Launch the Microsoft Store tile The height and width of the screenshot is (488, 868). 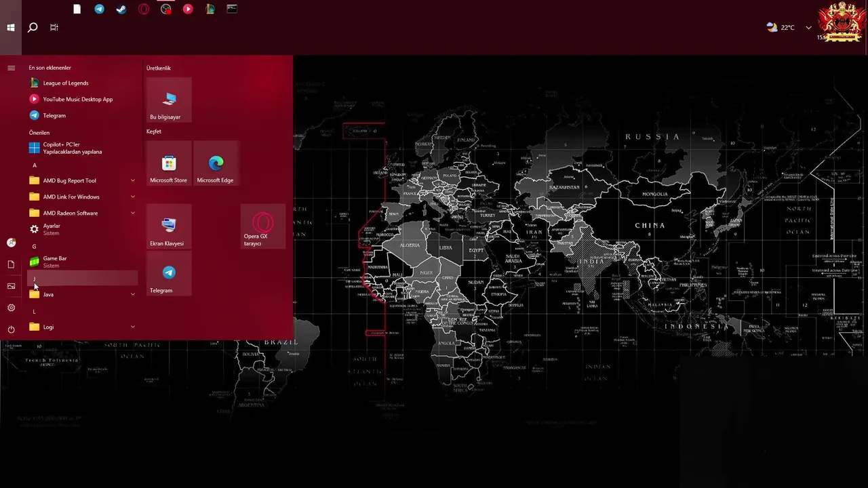pos(169,163)
